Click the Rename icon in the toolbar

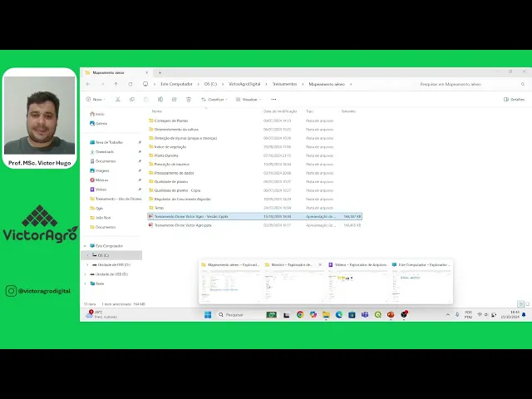click(160, 100)
